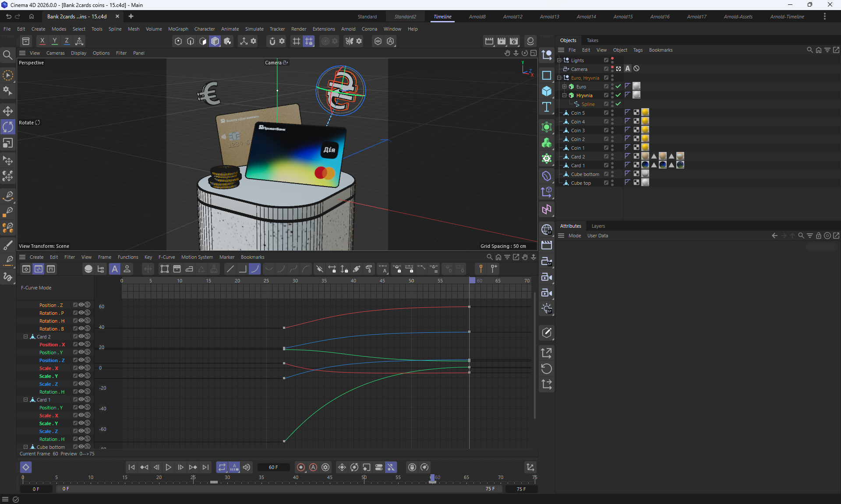Create a Text spline object
This screenshot has width=841, height=504.
coord(546,107)
